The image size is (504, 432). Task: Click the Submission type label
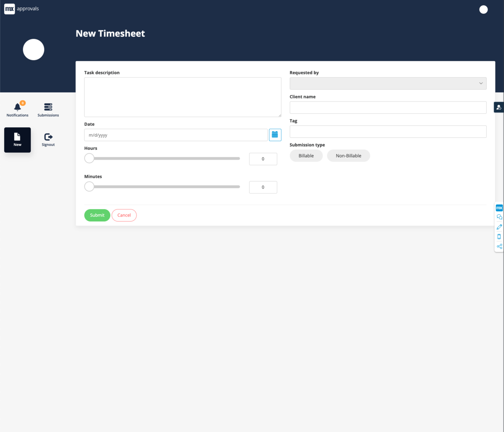tap(307, 145)
